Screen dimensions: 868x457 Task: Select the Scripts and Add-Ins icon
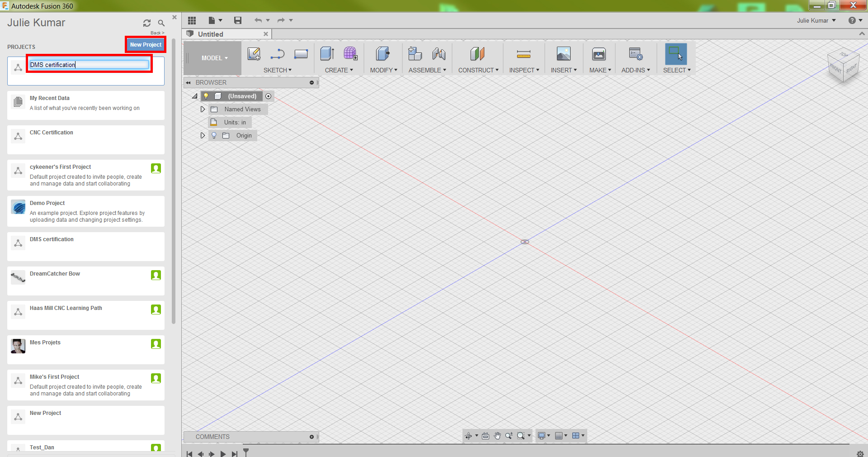[636, 54]
